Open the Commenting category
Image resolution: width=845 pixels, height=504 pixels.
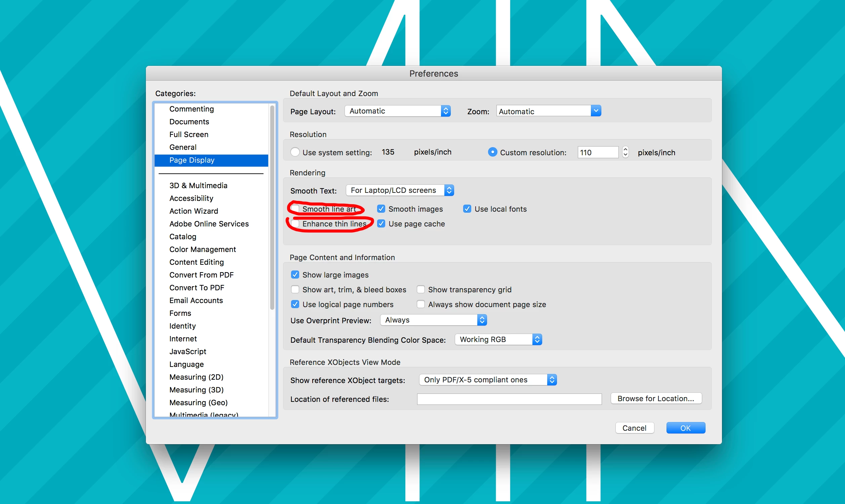click(x=192, y=109)
